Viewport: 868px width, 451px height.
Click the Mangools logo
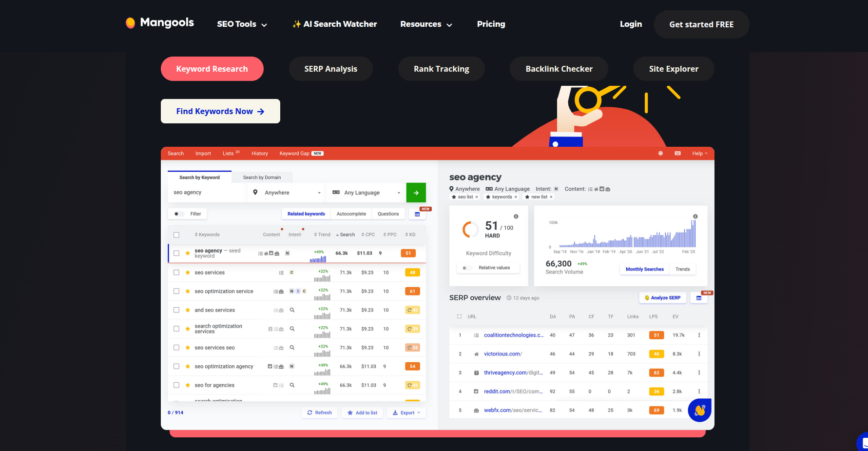pyautogui.click(x=159, y=23)
